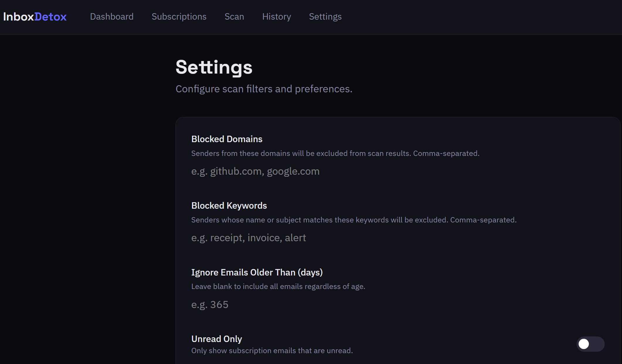The height and width of the screenshot is (364, 622).
Task: Click the 'Only show subscription emails' description
Action: [x=272, y=351]
